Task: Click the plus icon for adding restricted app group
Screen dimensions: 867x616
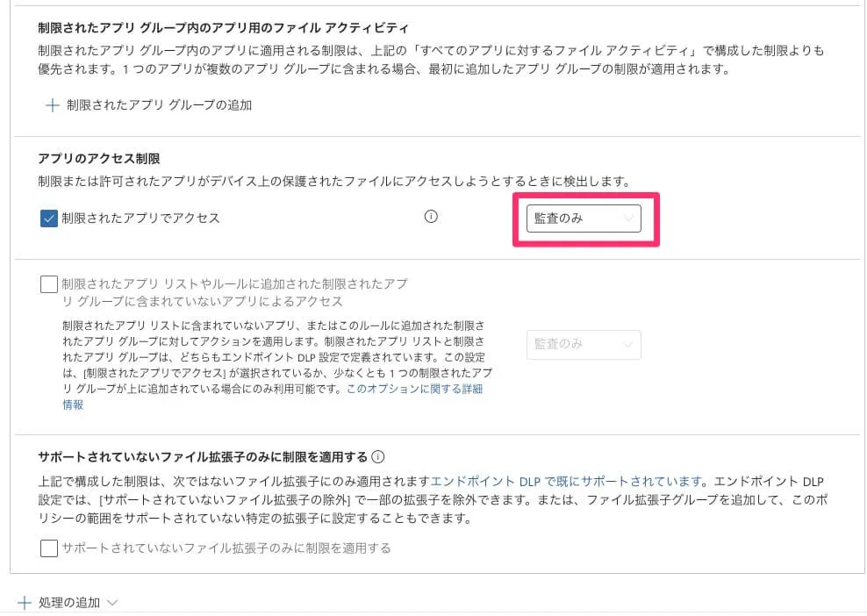Action: 52,105
